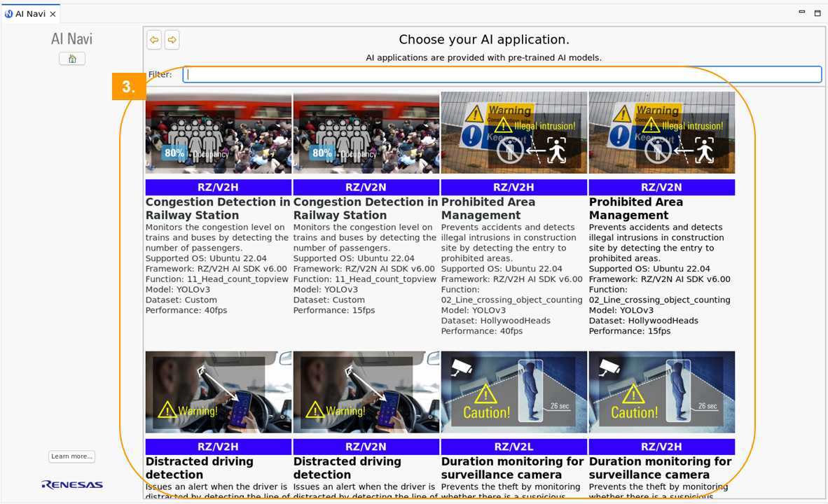Maximize the AI Navi view panel

click(x=817, y=13)
